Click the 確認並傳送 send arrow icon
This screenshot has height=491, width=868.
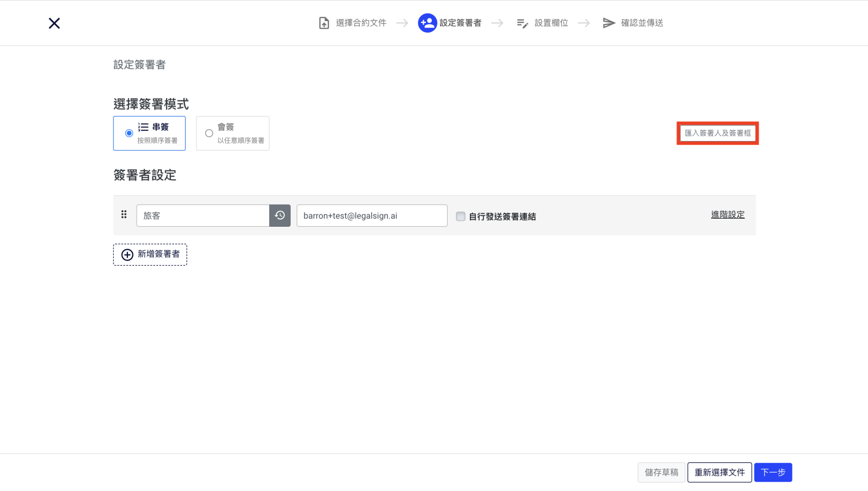pos(609,23)
